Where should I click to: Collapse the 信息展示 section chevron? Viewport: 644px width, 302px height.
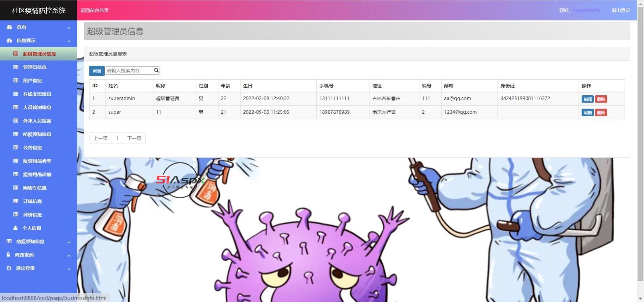69,41
